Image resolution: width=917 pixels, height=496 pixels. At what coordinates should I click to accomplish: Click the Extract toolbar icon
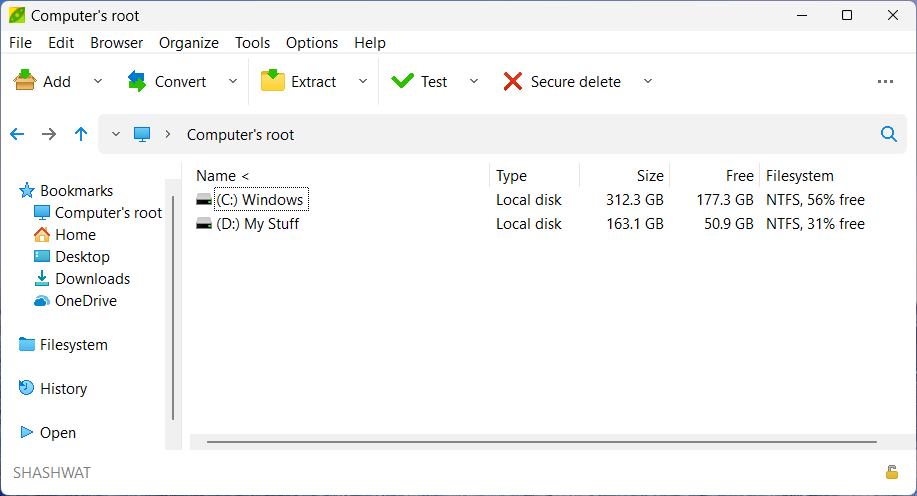click(x=273, y=82)
